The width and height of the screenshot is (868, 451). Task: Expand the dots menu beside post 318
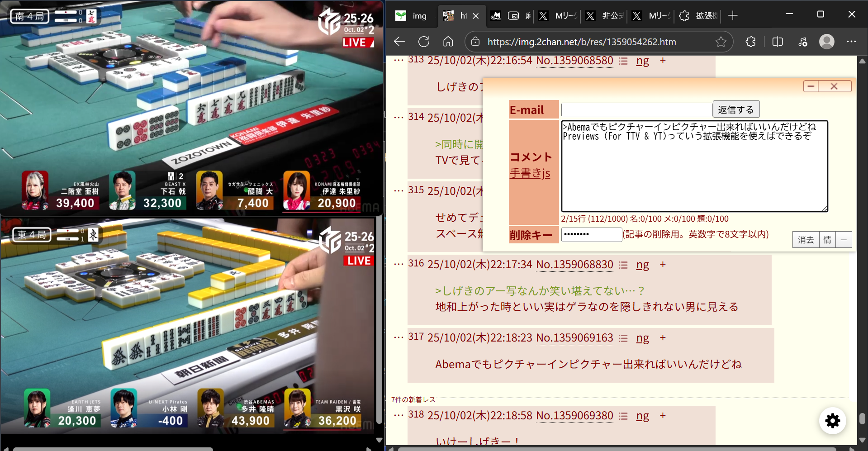(x=398, y=415)
